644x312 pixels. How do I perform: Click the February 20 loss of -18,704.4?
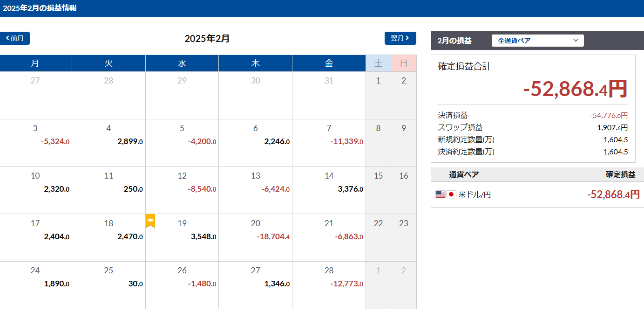[x=273, y=237]
